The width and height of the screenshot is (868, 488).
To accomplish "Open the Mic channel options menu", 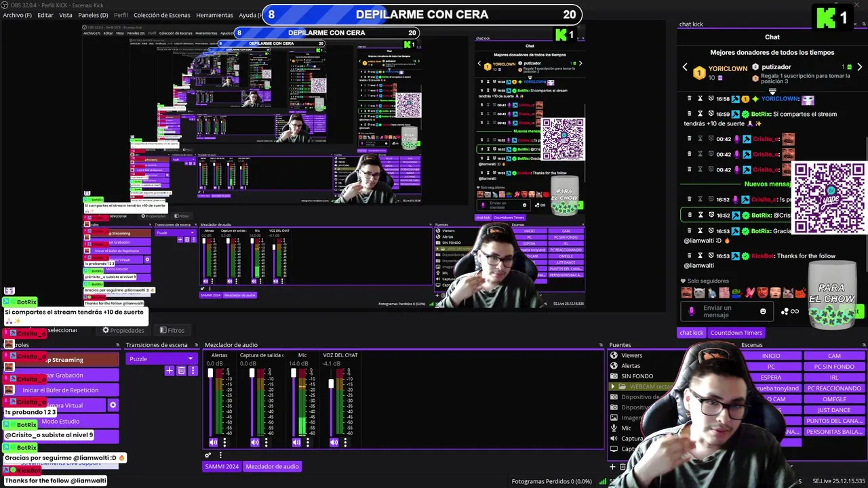I will click(x=307, y=443).
